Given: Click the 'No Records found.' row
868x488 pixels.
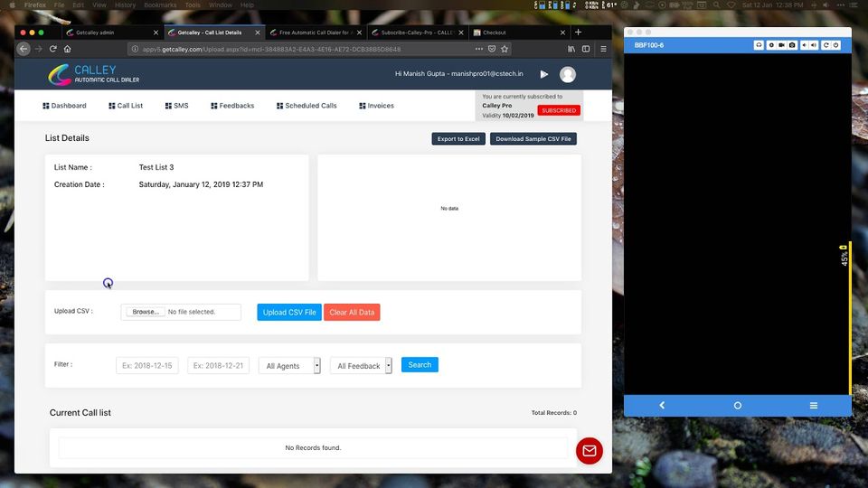Looking at the screenshot, I should (313, 447).
